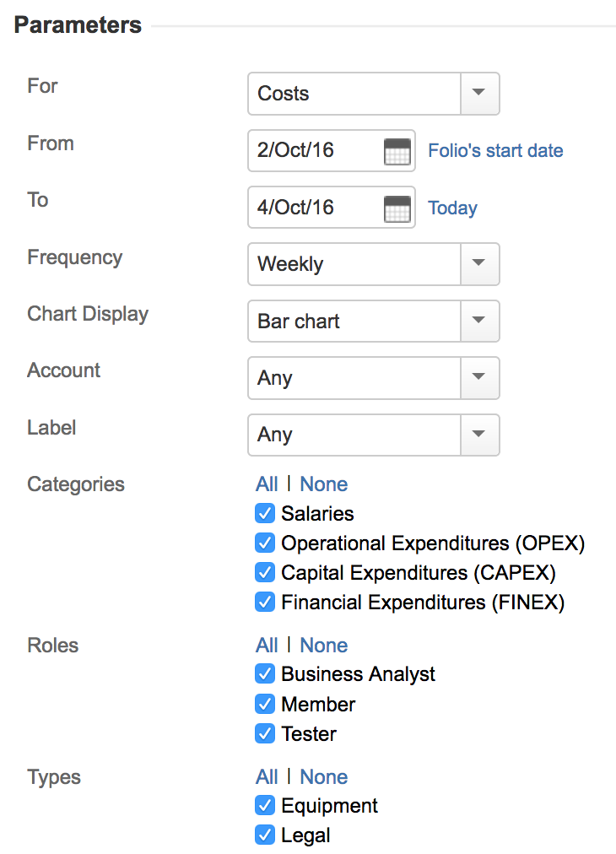Open the From date calendar picker
The height and width of the screenshot is (854, 616).
click(397, 152)
